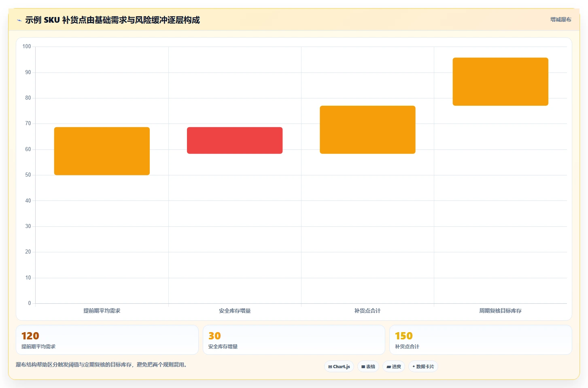Click the x-axis label 安全库存增量
Image resolution: width=588 pixels, height=388 pixels.
(235, 311)
